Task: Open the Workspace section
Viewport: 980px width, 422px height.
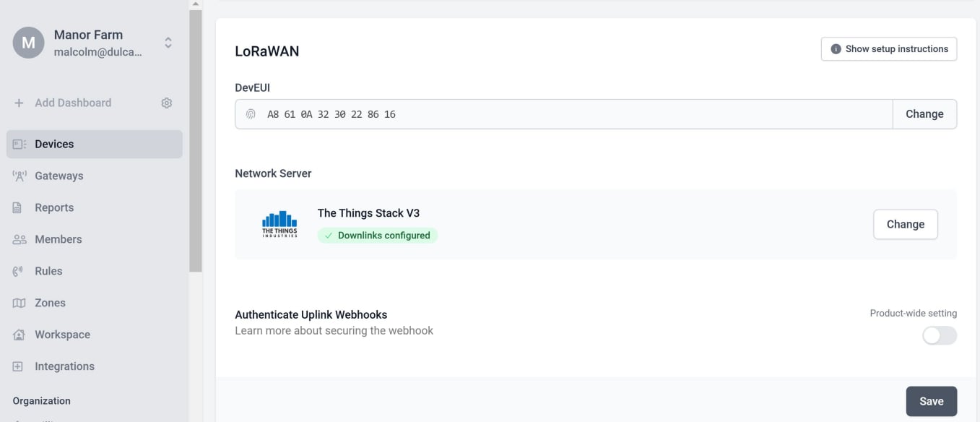Action: click(x=62, y=334)
